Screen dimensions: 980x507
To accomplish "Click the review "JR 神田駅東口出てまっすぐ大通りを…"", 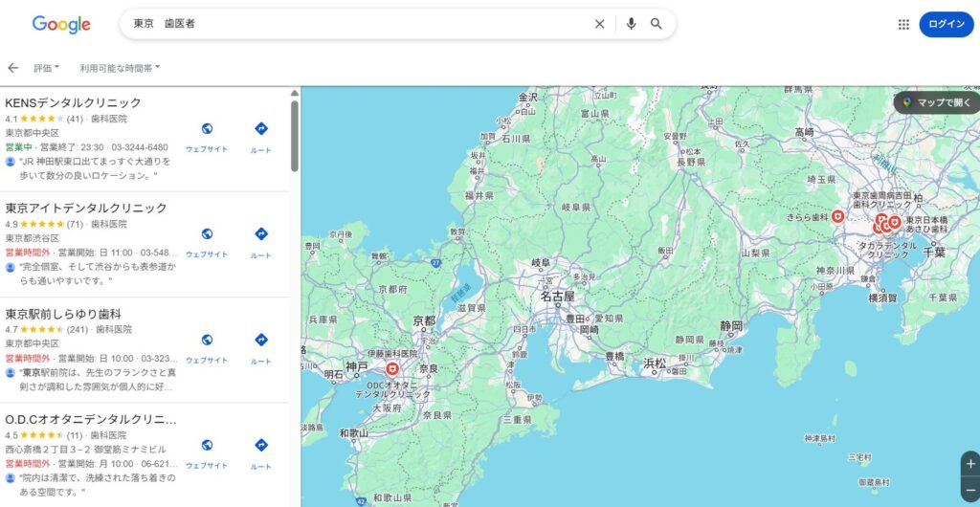I will [x=95, y=168].
